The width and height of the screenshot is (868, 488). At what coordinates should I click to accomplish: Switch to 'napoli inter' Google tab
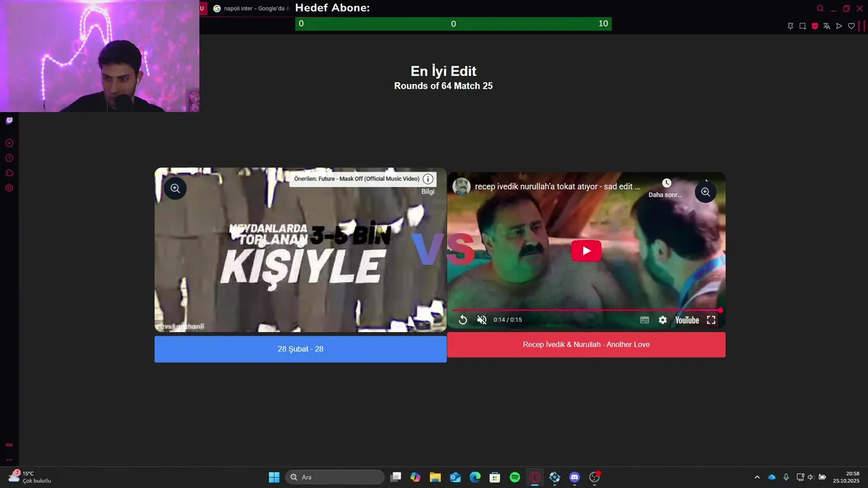pyautogui.click(x=251, y=8)
